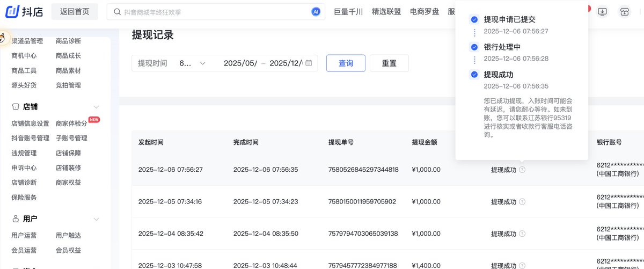Open 电商罗盘 in top navigation
The height and width of the screenshot is (269, 644).
(425, 11)
